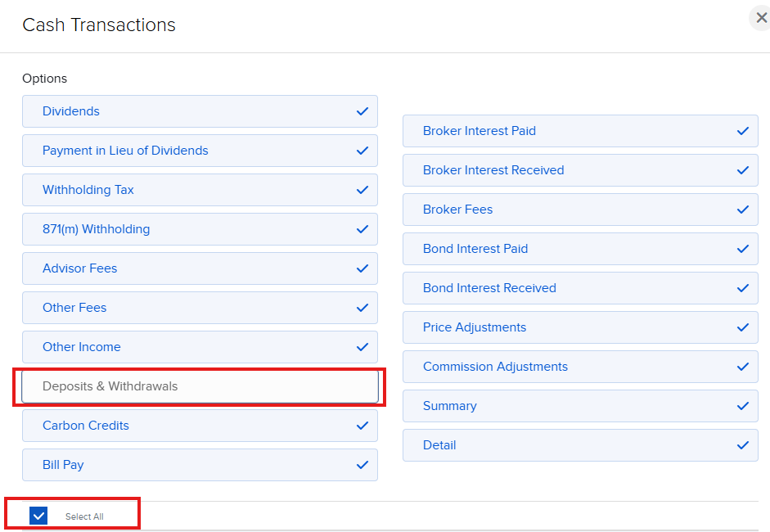Enable the Deposits & Withdrawals option
Viewport: 770px width, 532px height.
[x=200, y=386]
